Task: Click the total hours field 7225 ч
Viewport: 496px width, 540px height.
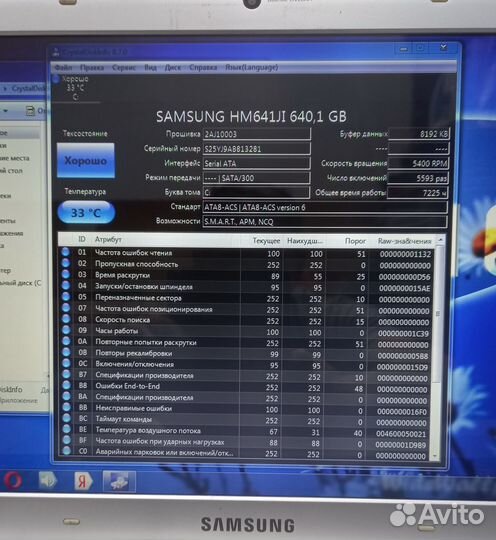Action: tap(417, 193)
